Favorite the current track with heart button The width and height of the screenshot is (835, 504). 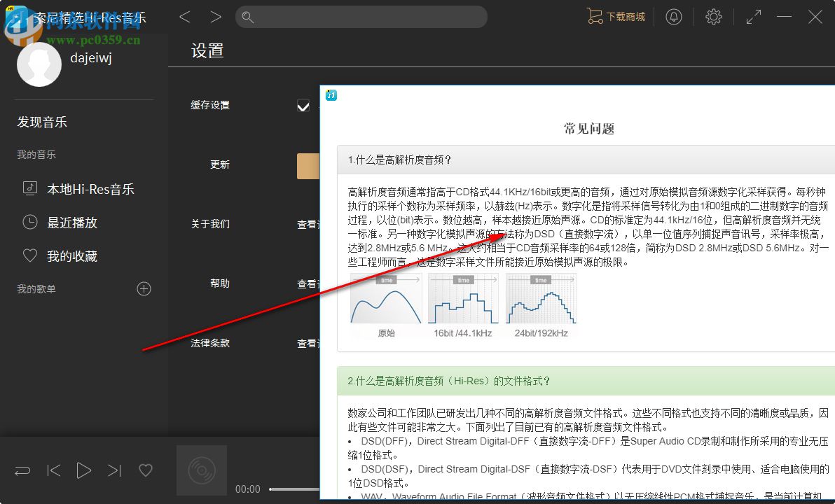coord(145,470)
